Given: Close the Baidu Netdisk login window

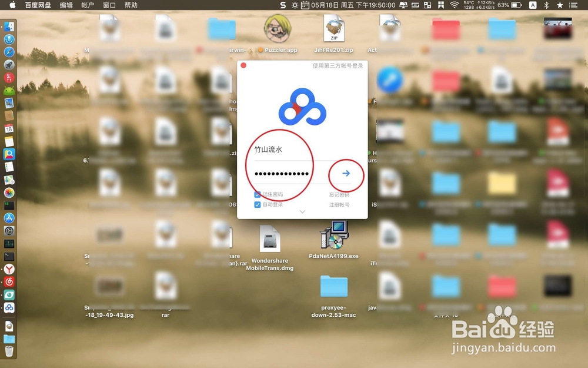Looking at the screenshot, I should click(243, 65).
